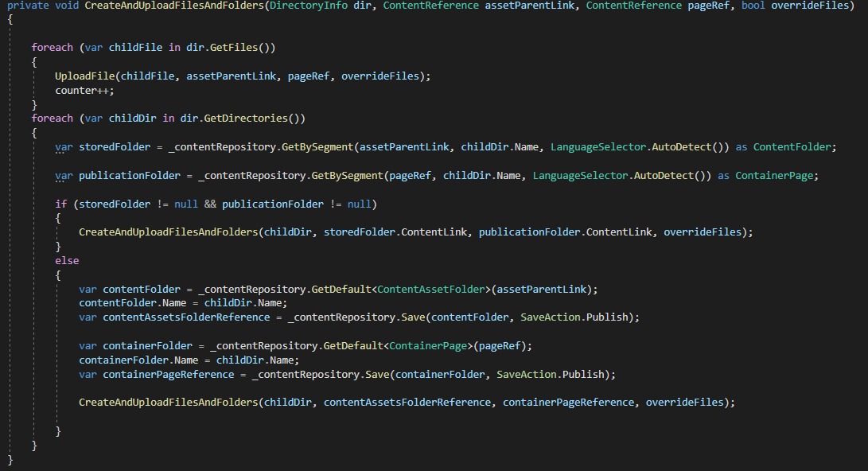The width and height of the screenshot is (868, 471).
Task: Click GetDirectories() in the second foreach
Action: (x=255, y=119)
